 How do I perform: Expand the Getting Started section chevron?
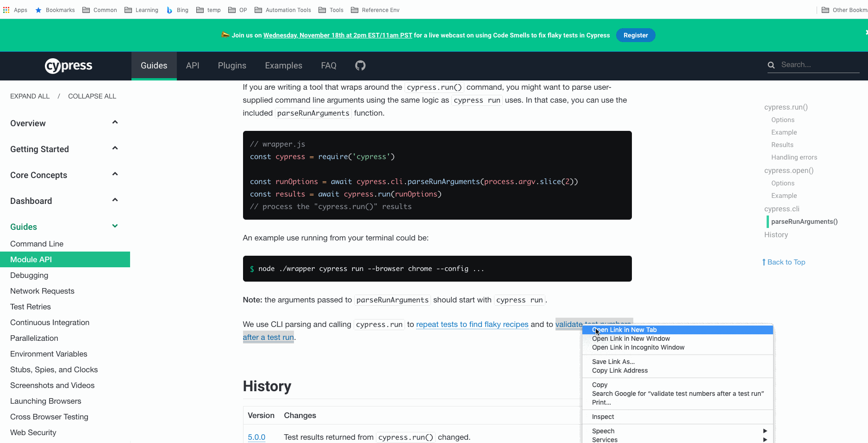click(x=115, y=148)
